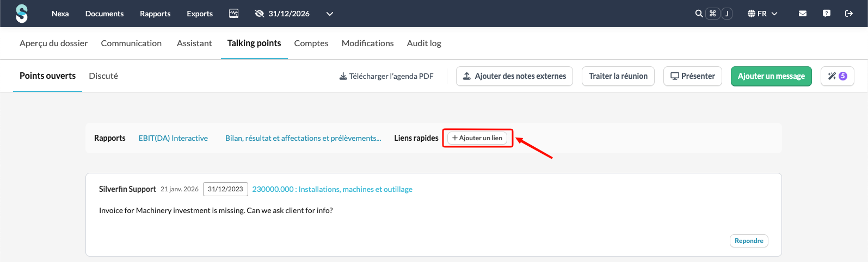Select the Discuté sub-tab
Viewport: 868px width, 262px height.
point(103,76)
